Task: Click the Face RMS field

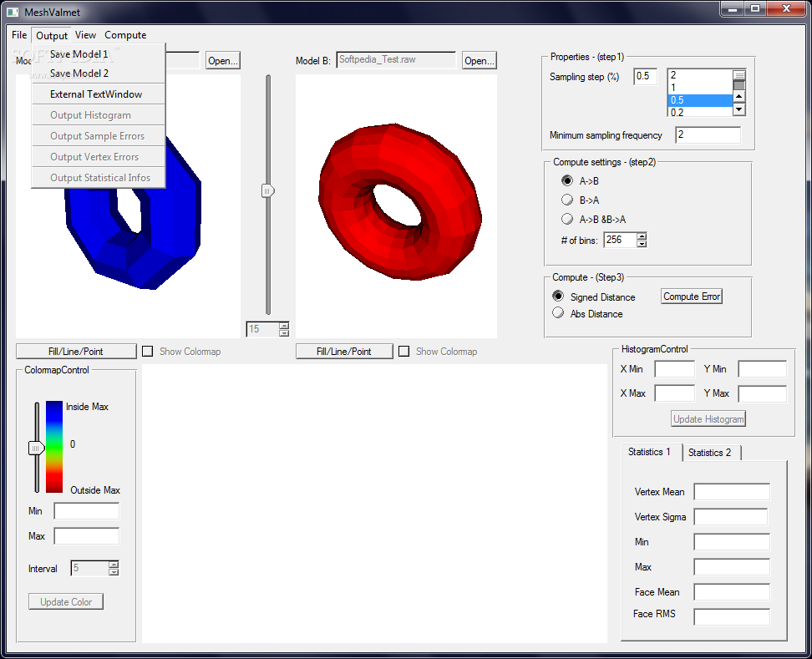Action: click(732, 617)
